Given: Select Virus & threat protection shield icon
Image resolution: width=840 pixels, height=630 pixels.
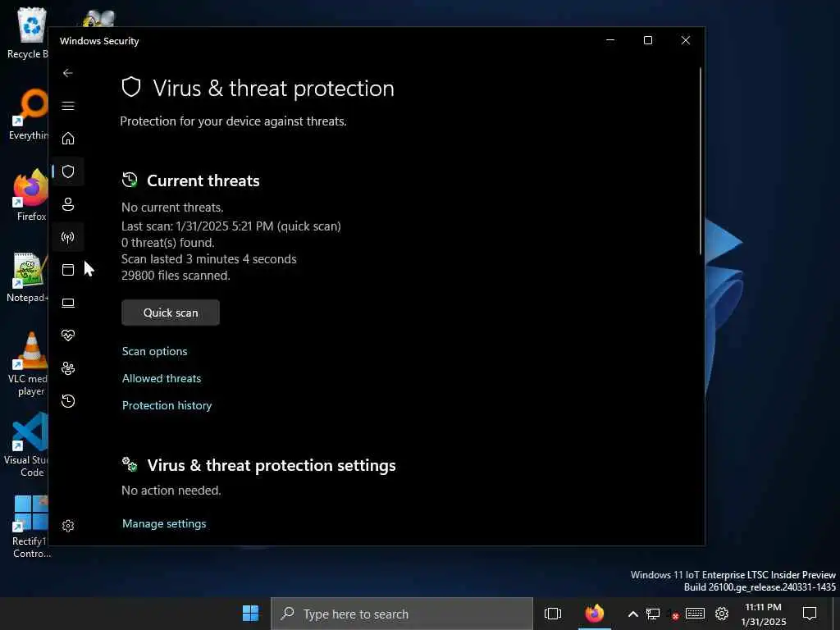Looking at the screenshot, I should point(67,171).
